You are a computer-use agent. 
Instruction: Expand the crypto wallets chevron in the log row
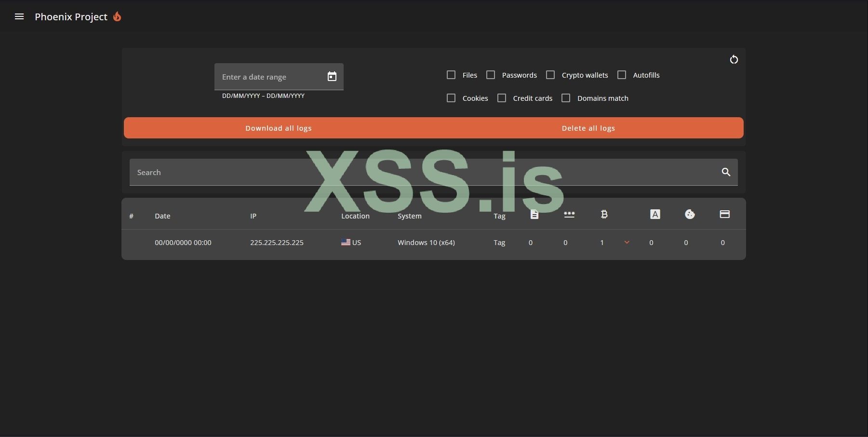pyautogui.click(x=627, y=242)
